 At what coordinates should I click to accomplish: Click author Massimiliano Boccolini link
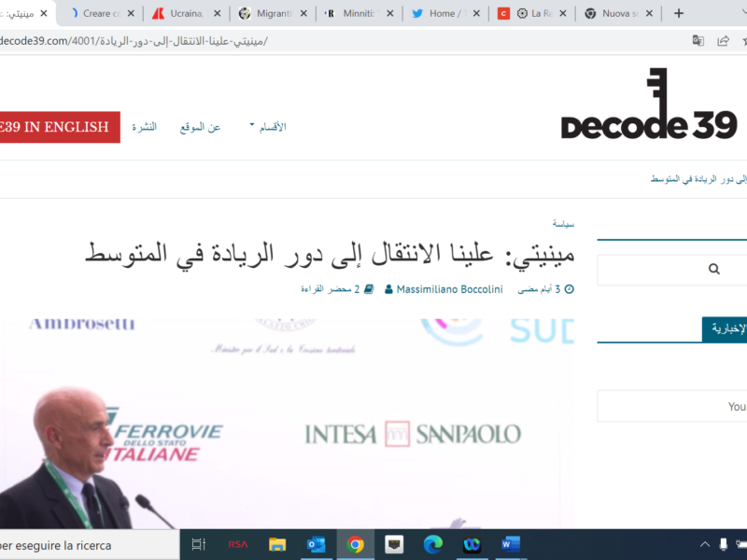(x=449, y=289)
